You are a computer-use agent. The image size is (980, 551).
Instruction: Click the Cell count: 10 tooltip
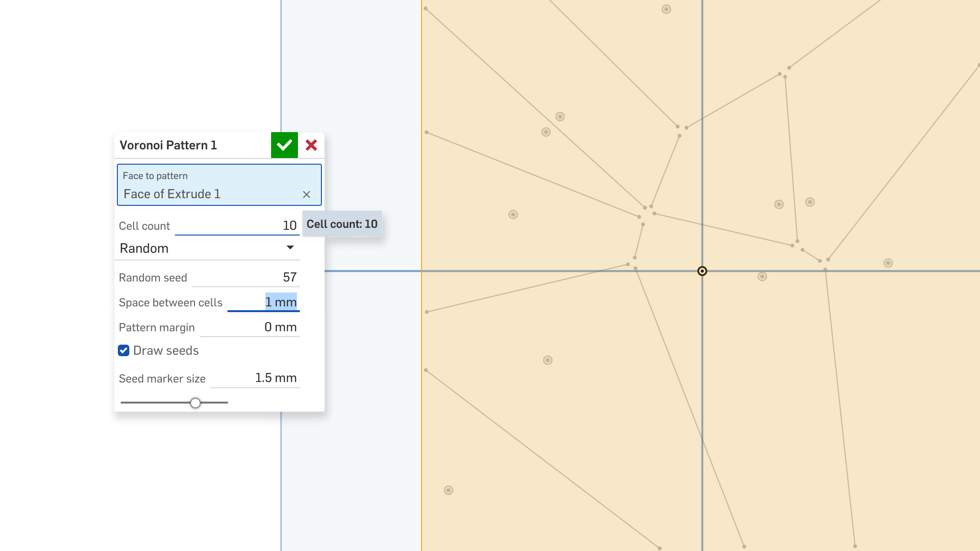click(342, 224)
